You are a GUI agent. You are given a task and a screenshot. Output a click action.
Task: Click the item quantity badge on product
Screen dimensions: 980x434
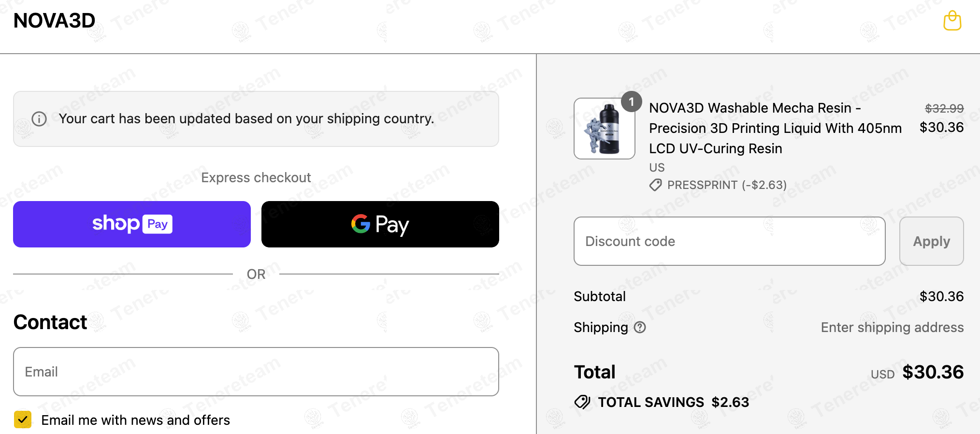pos(631,102)
